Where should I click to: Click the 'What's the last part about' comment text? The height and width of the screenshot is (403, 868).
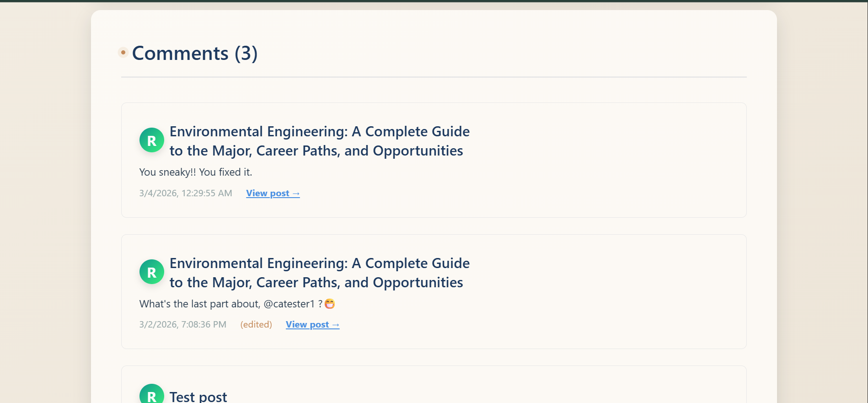coord(200,304)
